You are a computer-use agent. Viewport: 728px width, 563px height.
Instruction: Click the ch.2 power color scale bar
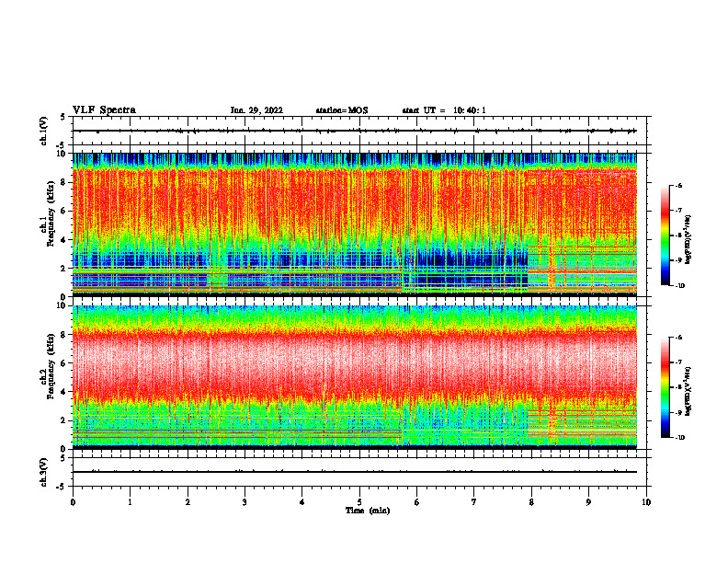(665, 387)
